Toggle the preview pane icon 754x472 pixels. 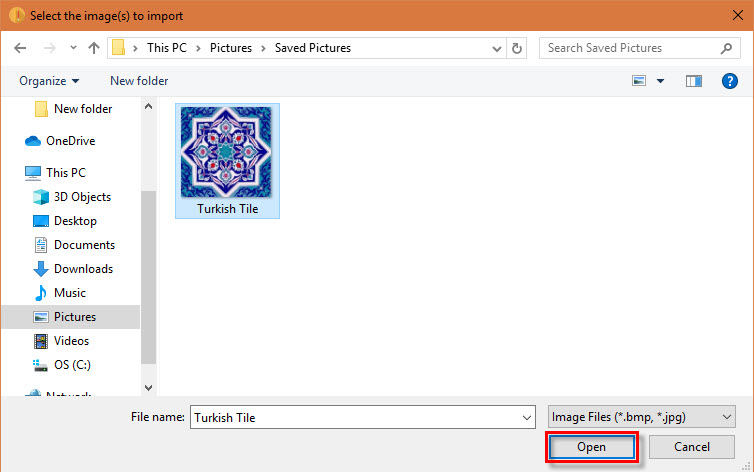pos(693,81)
